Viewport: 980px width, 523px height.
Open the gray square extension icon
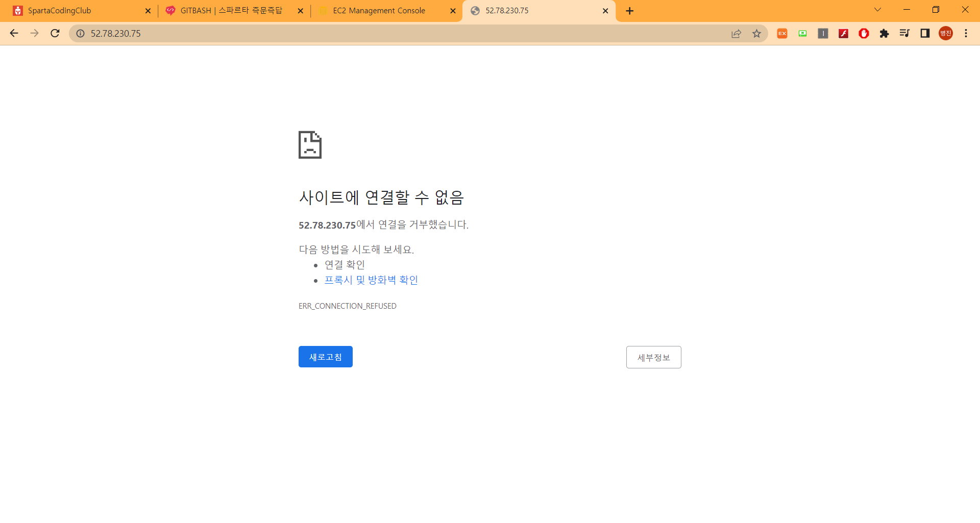823,33
